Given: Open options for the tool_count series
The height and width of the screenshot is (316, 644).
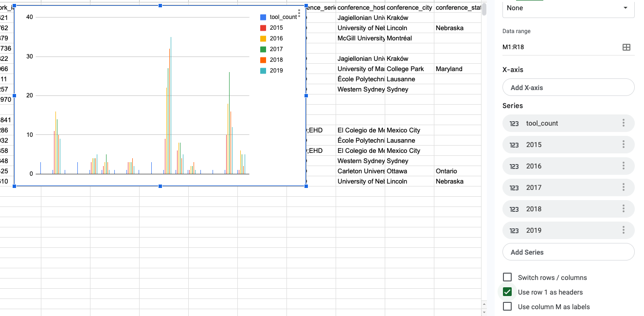Looking at the screenshot, I should [623, 123].
